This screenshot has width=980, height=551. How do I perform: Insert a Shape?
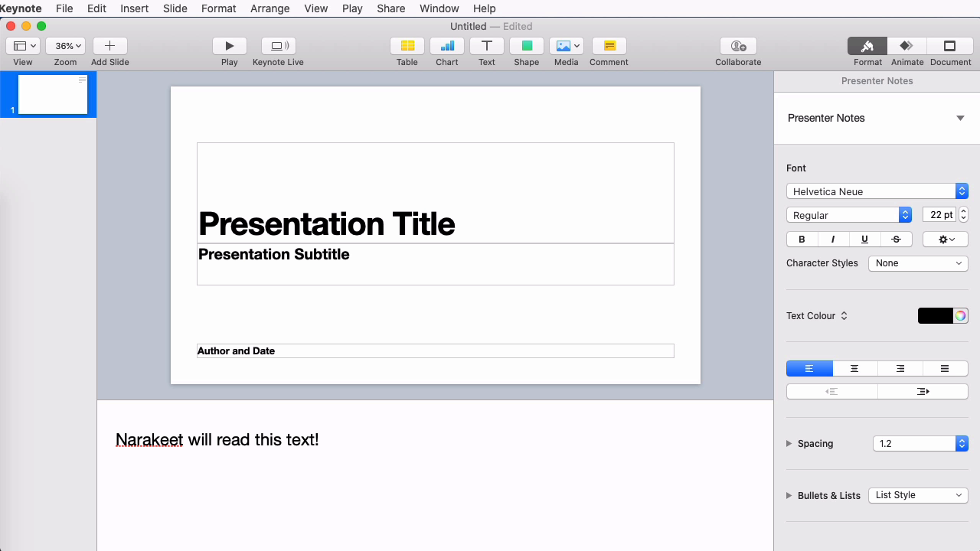pos(527,46)
